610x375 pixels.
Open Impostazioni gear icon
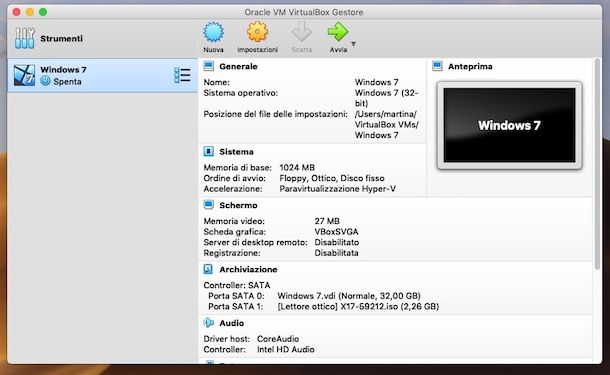(x=258, y=32)
